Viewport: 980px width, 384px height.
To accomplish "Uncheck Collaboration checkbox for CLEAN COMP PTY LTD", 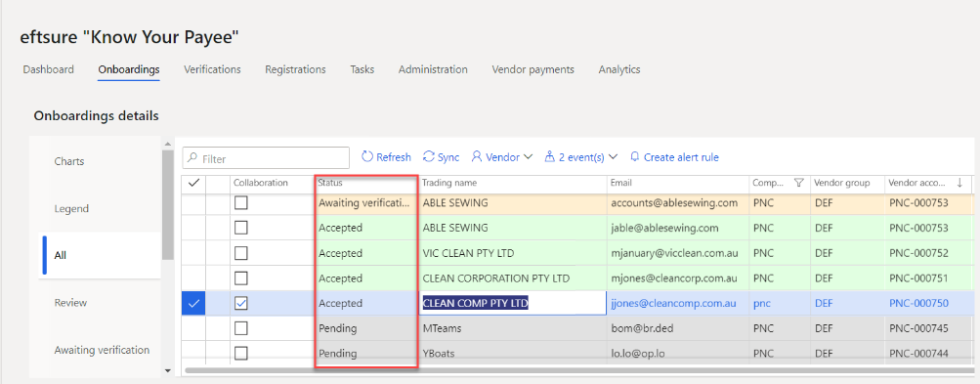I will point(240,303).
